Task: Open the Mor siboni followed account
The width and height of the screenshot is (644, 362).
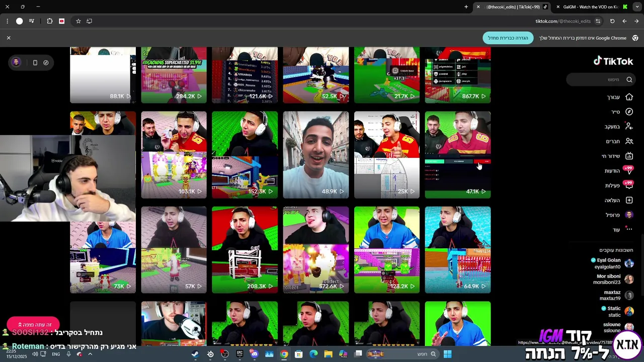Action: pos(612,280)
